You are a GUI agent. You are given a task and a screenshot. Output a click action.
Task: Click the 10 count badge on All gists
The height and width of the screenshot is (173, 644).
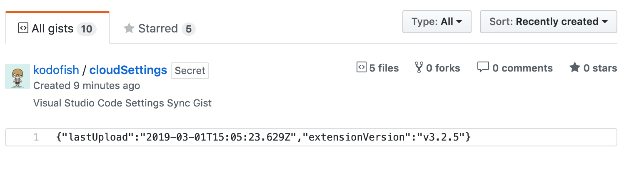click(87, 29)
